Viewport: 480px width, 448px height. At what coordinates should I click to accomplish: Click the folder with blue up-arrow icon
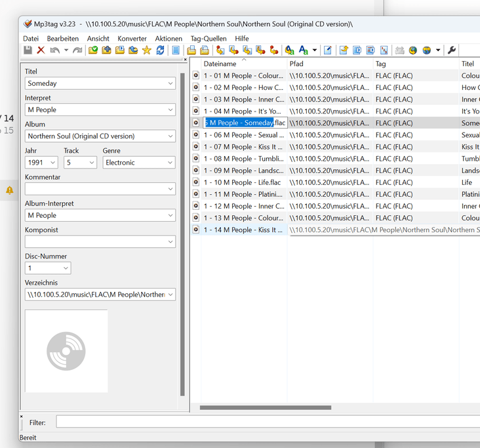(133, 50)
